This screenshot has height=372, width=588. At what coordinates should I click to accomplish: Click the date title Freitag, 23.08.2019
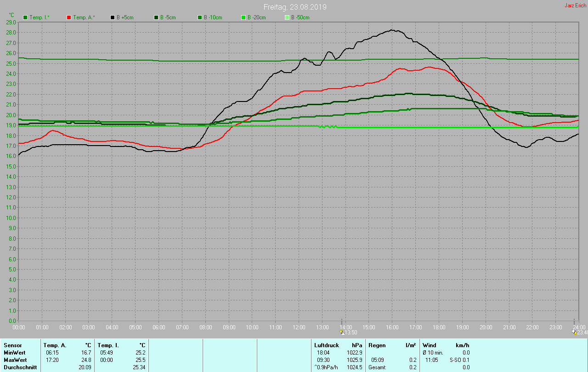click(x=295, y=7)
